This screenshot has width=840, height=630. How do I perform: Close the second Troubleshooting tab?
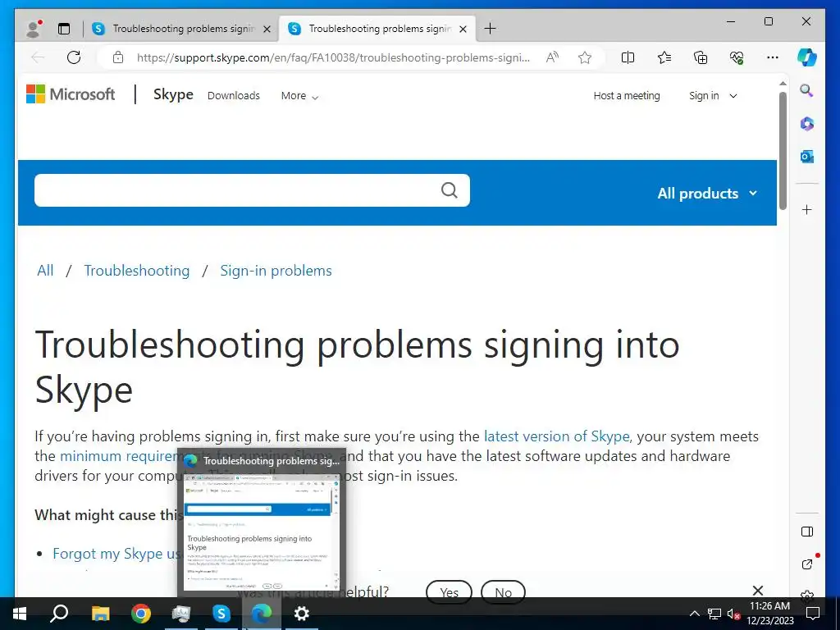463,29
